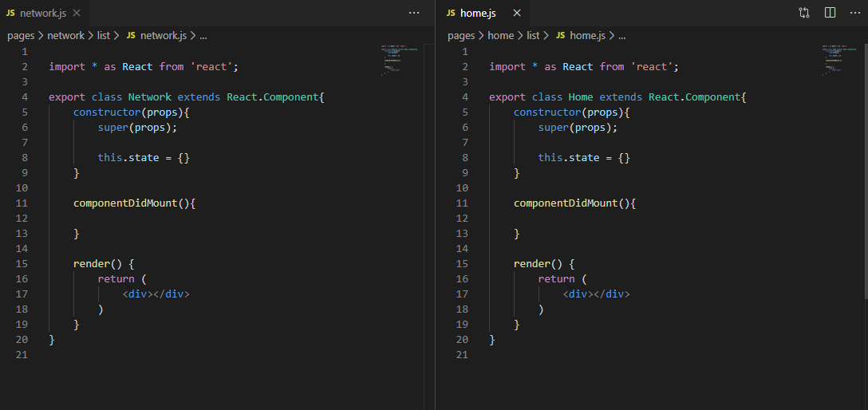Click the ellipsis breadcrumb after network.js
The height and width of the screenshot is (410, 868).
[x=203, y=35]
